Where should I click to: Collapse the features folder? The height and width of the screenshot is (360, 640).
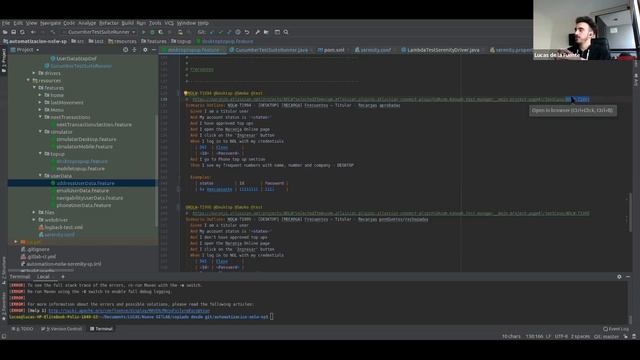click(x=34, y=88)
